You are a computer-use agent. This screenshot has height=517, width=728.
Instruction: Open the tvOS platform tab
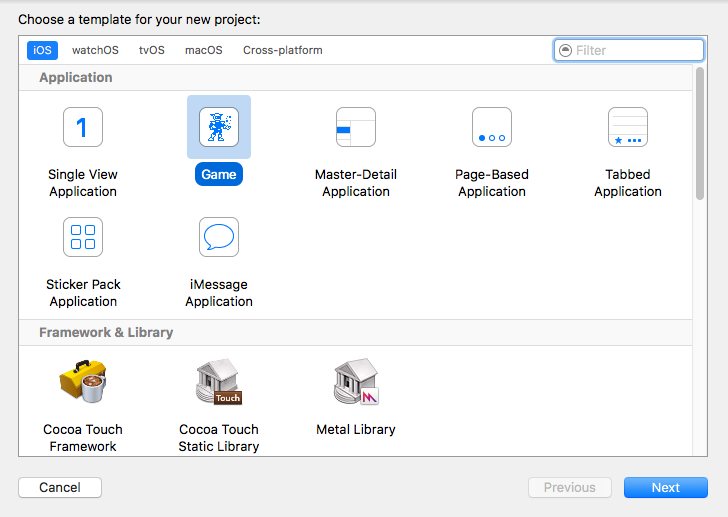(152, 50)
